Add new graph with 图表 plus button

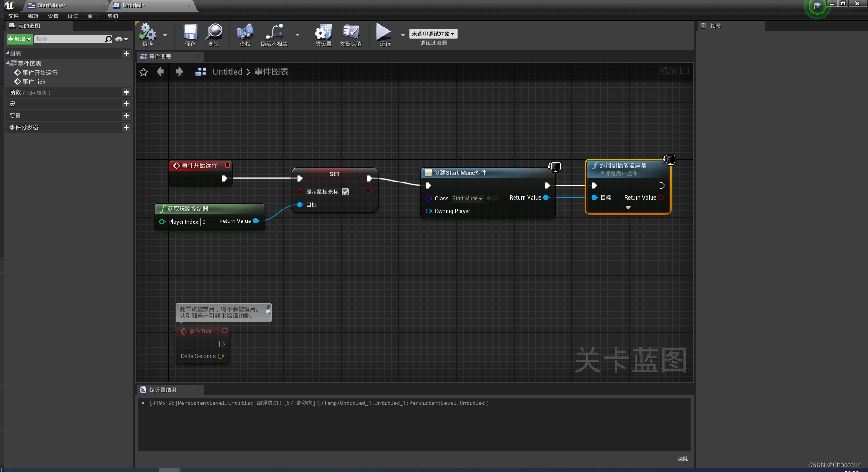tap(126, 53)
